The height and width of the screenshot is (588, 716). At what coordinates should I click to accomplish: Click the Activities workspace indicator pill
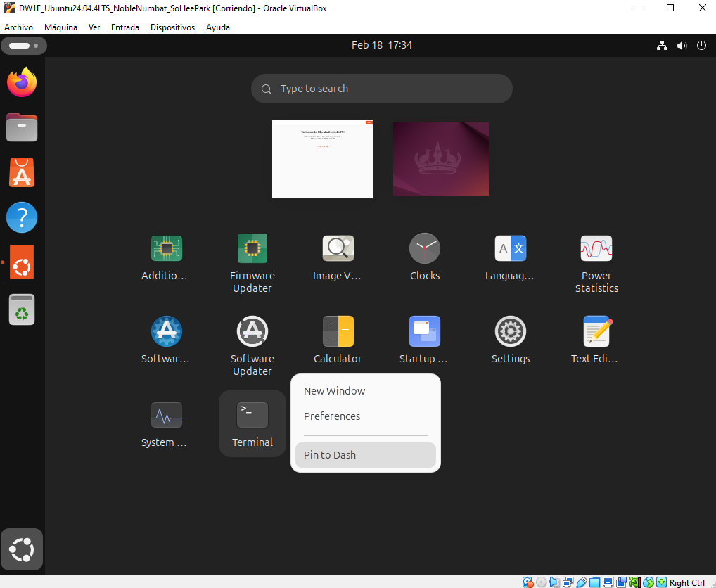point(24,46)
